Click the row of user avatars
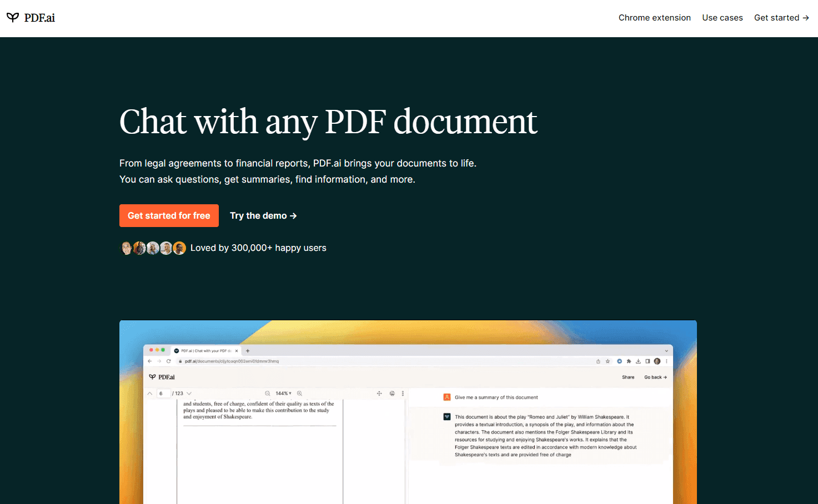The width and height of the screenshot is (818, 504). tap(153, 248)
